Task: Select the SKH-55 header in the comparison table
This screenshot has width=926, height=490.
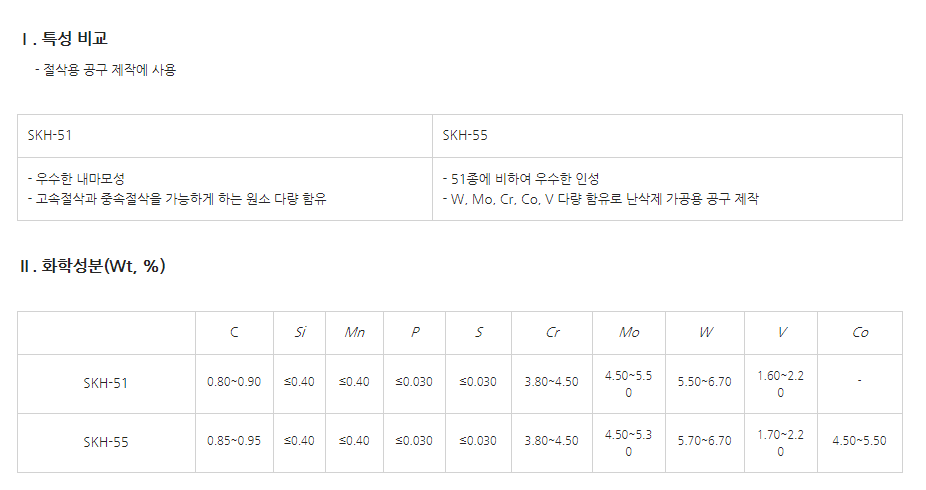Action: tap(464, 136)
